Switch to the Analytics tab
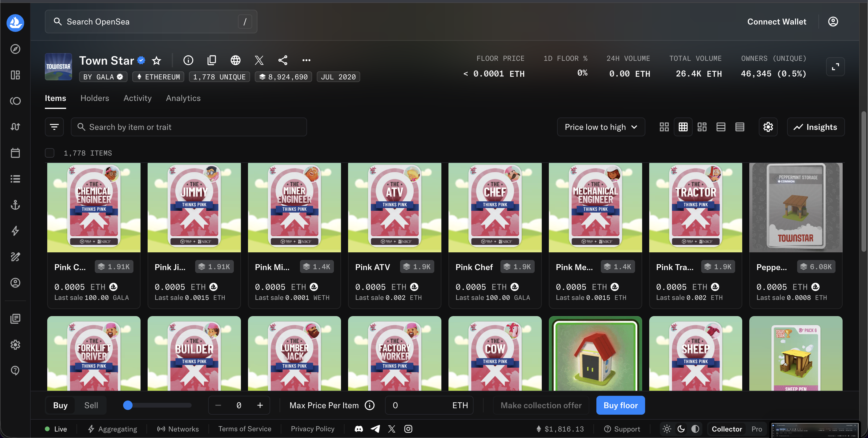 tap(183, 98)
